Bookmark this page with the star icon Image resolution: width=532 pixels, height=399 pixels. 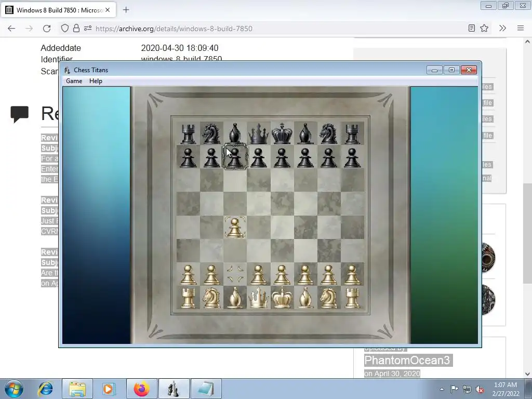(484, 29)
